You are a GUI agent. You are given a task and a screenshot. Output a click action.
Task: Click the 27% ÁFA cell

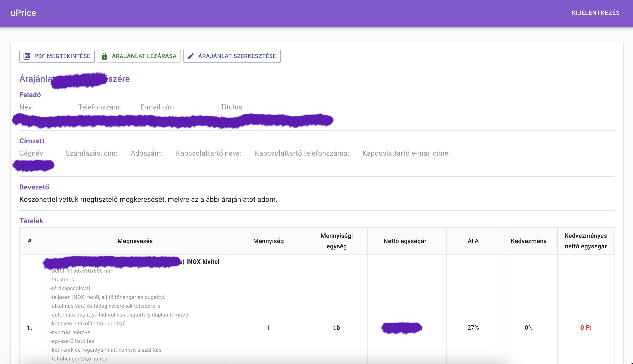(x=473, y=328)
